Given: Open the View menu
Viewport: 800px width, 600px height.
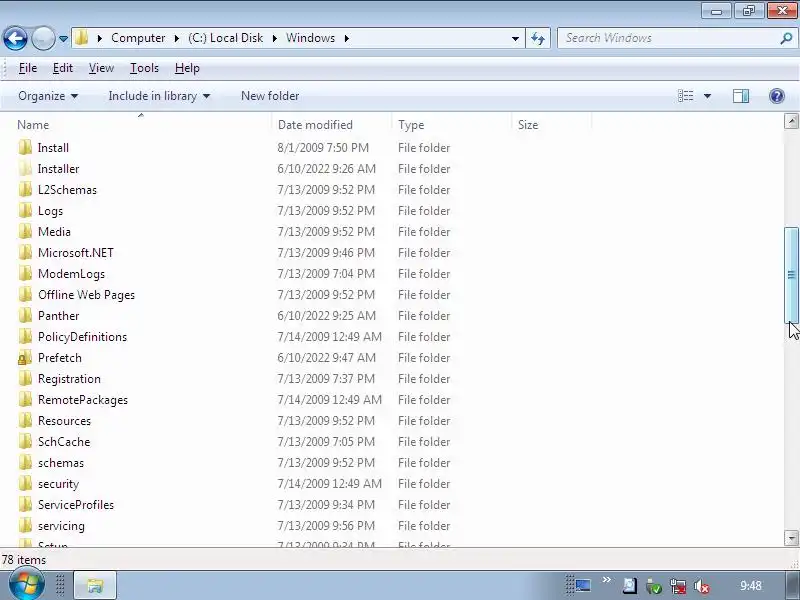Looking at the screenshot, I should click(101, 68).
